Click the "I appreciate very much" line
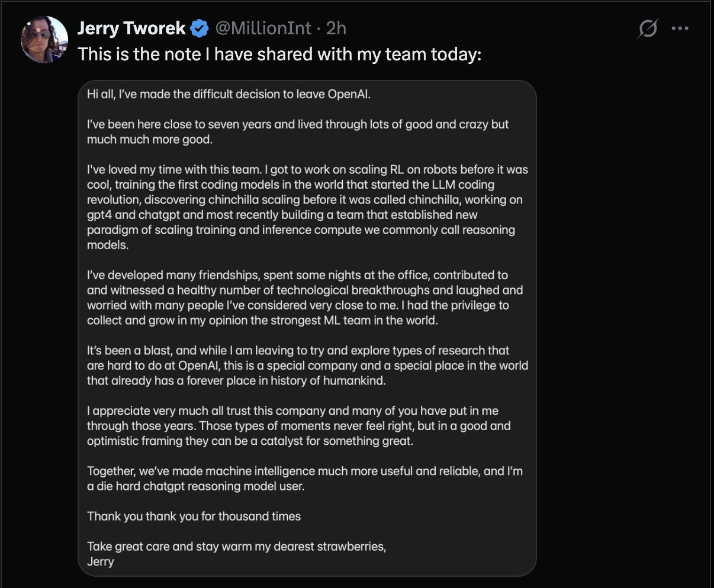 click(x=292, y=411)
